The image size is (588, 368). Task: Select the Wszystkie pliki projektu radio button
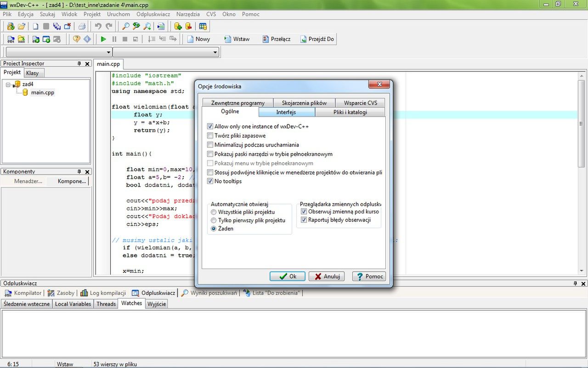pos(214,212)
